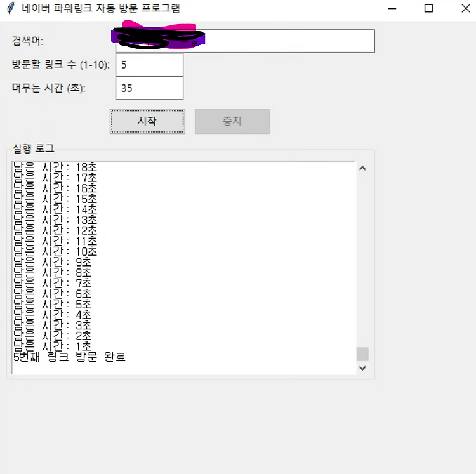Click the 실행 로그 group label
Viewport: 476px width, 474px height.
(34, 148)
